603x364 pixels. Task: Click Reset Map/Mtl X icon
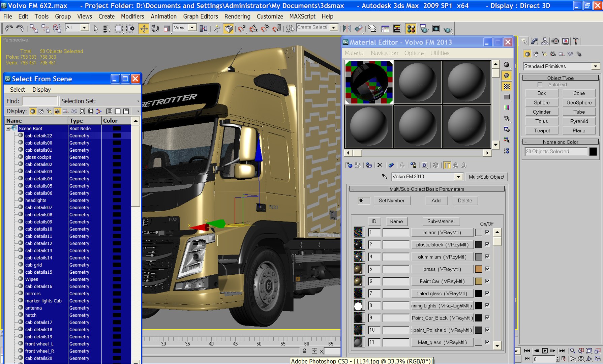[380, 165]
